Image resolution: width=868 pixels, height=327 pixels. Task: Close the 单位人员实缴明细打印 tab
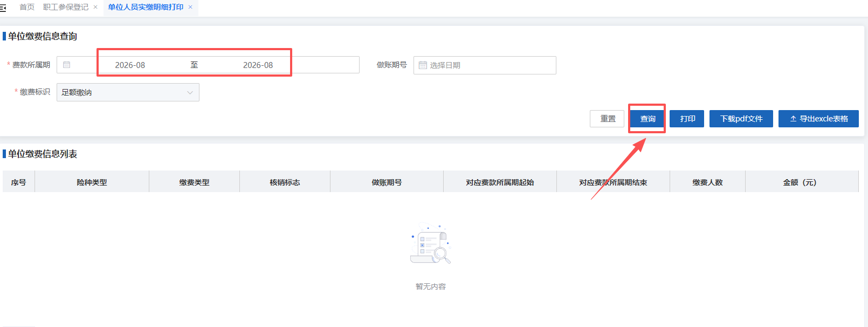(x=190, y=7)
